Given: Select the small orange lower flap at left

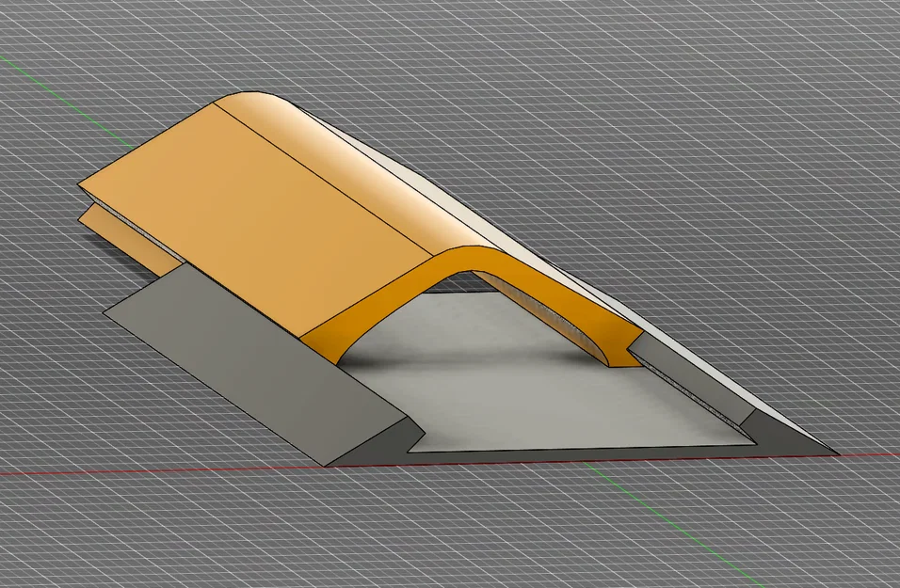Looking at the screenshot, I should (129, 241).
